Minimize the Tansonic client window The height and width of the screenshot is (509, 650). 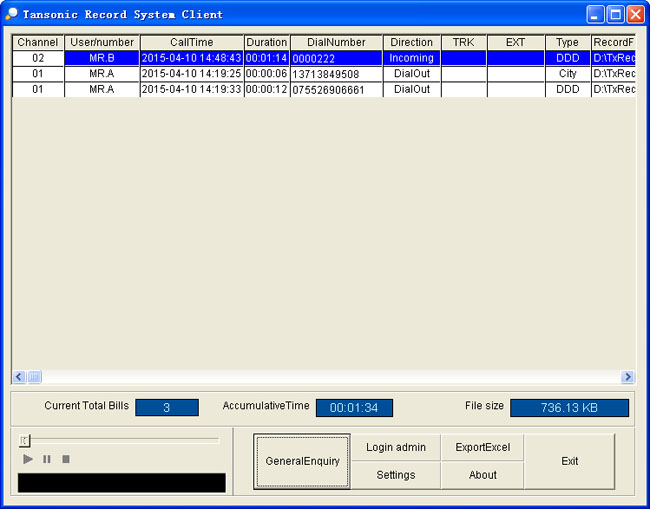point(595,14)
